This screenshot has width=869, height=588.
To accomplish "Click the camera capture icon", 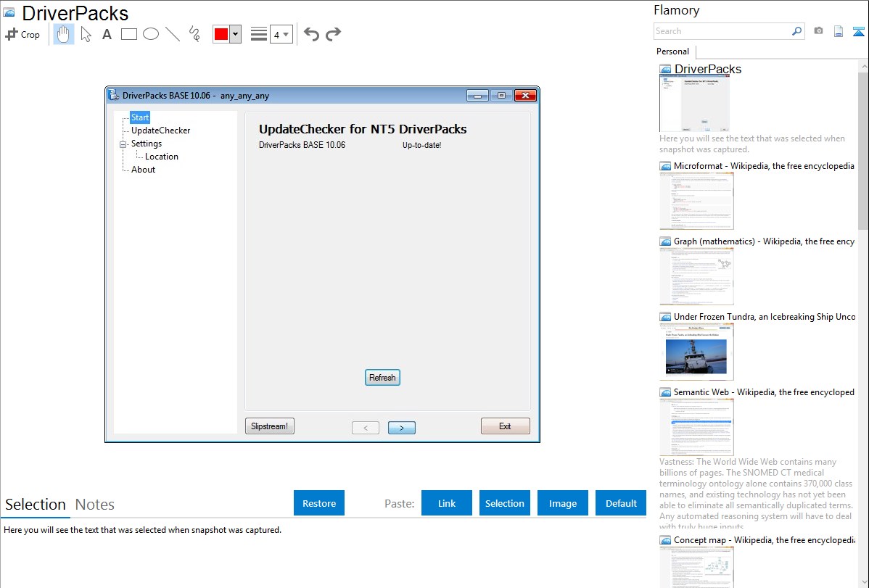I will coord(818,31).
